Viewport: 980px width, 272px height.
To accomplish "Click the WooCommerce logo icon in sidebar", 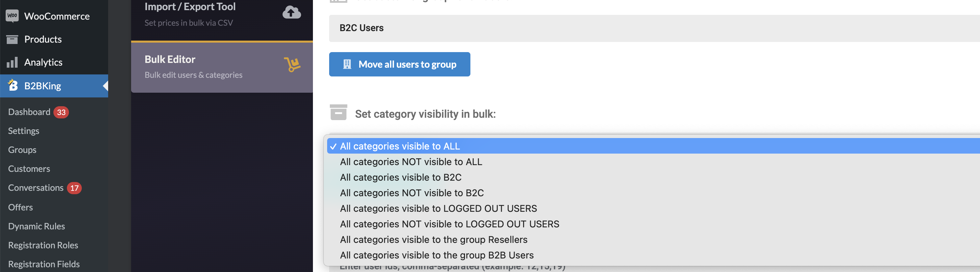I will pyautogui.click(x=12, y=16).
